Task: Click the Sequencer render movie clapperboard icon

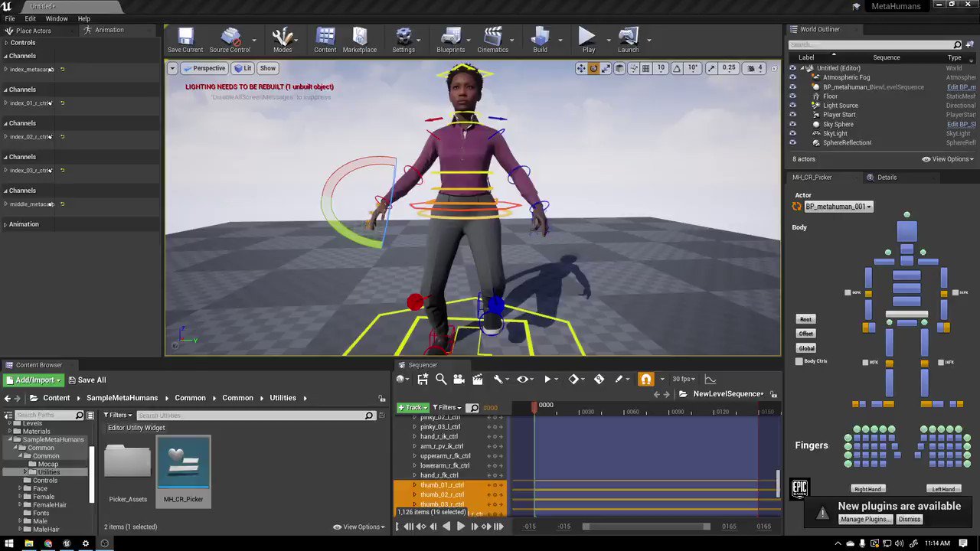Action: 478,379
